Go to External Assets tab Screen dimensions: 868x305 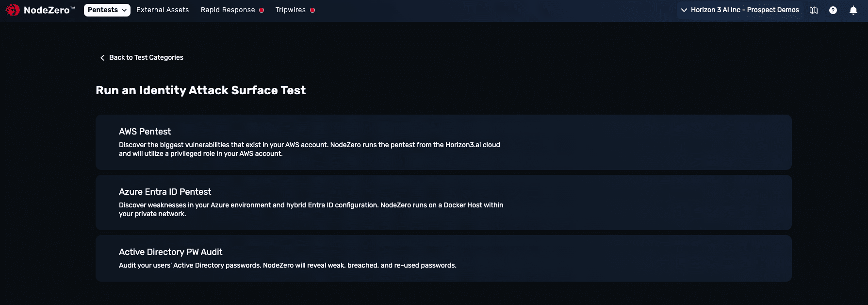coord(163,10)
